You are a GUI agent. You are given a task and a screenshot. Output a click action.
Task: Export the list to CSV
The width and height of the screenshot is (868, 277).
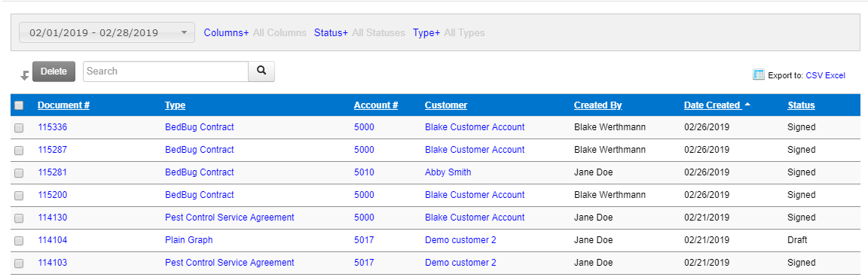[x=815, y=75]
